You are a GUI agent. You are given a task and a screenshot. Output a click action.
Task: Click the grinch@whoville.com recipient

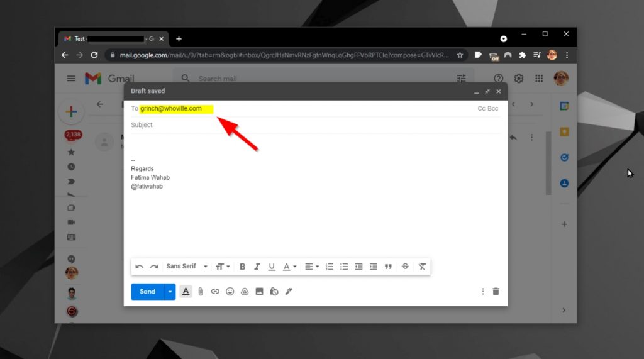pyautogui.click(x=171, y=108)
